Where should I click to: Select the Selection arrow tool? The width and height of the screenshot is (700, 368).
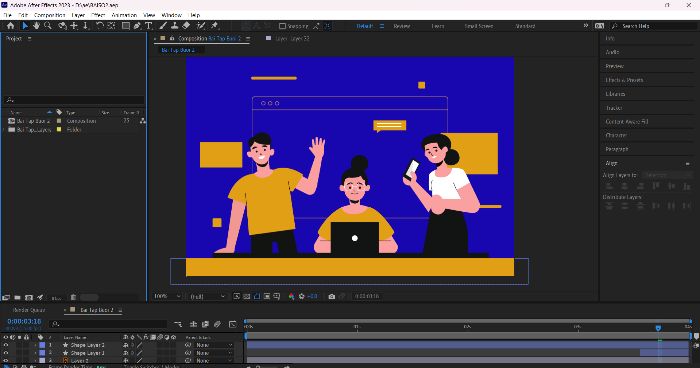pos(25,26)
